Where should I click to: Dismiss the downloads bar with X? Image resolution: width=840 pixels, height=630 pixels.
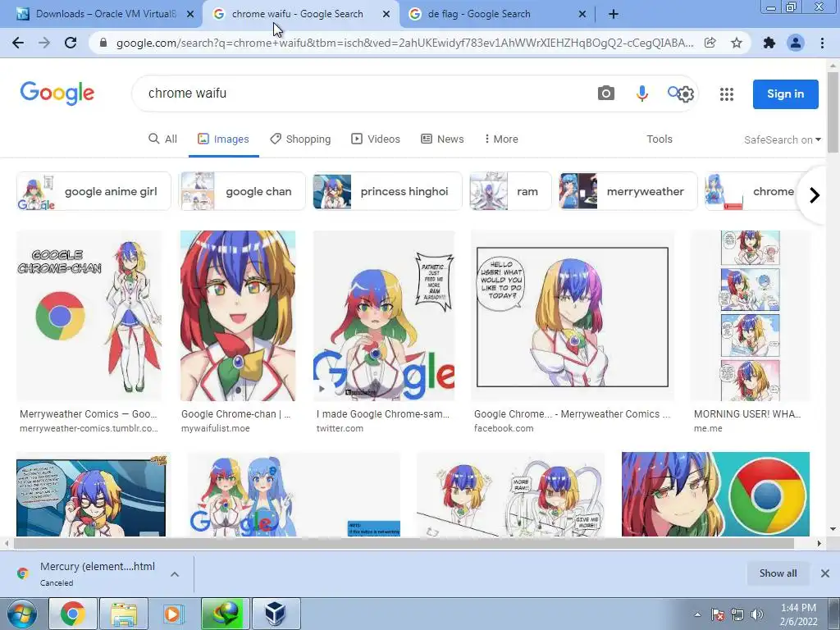coord(825,573)
